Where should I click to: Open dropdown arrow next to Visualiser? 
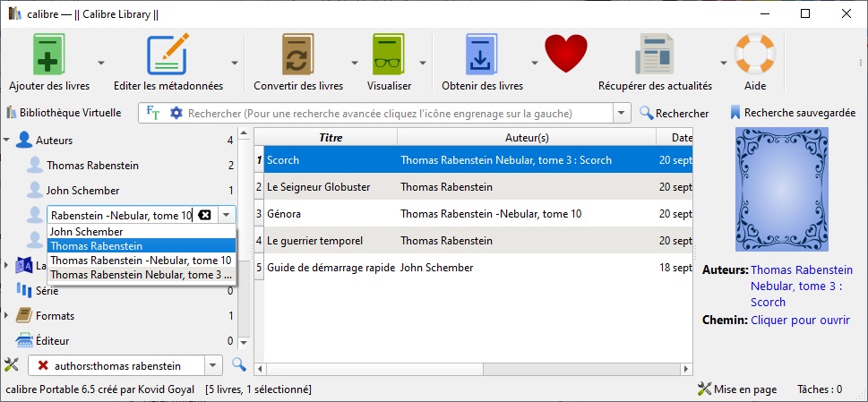[423, 63]
